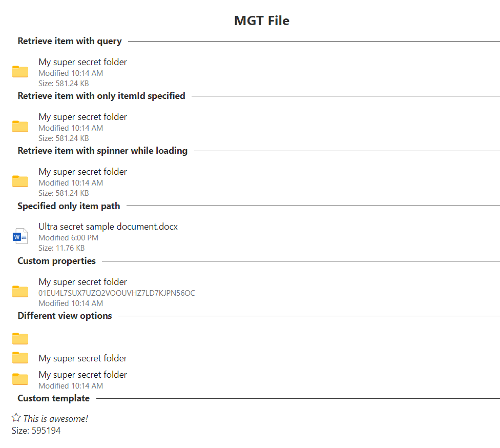Click the icon-only folder under Different view options
500x448 pixels.
coord(20,338)
